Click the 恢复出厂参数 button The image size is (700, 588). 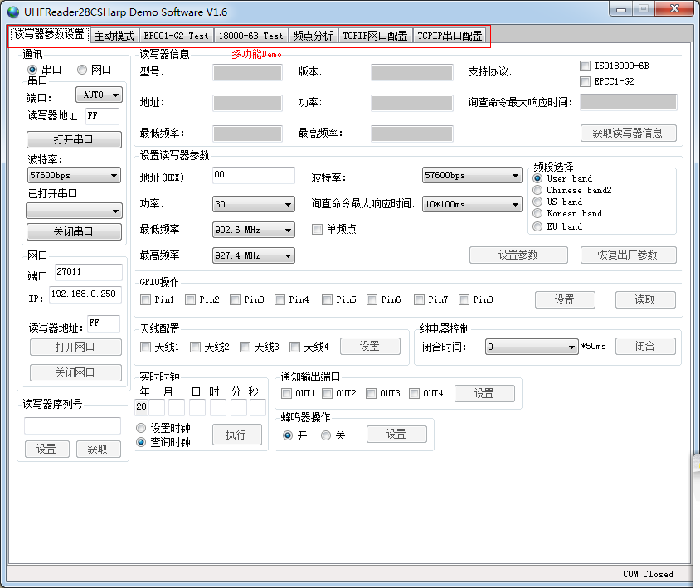[x=628, y=255]
